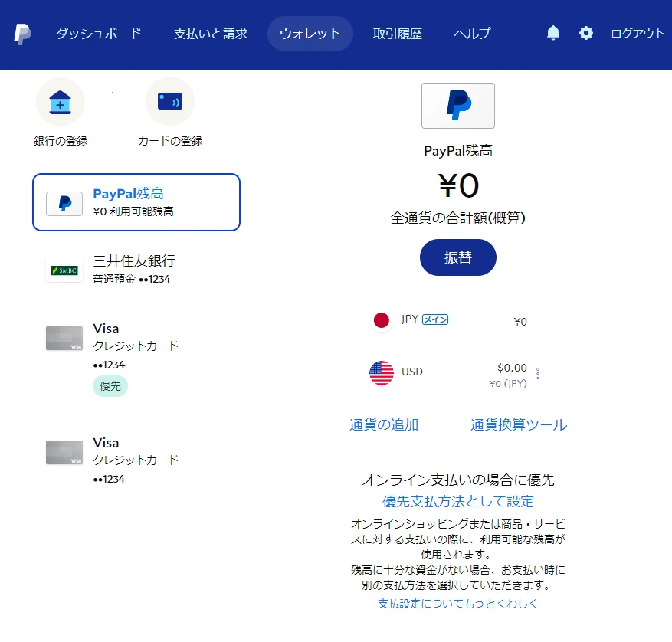Click the US flag beside USD
The image size is (672, 642).
point(381,373)
